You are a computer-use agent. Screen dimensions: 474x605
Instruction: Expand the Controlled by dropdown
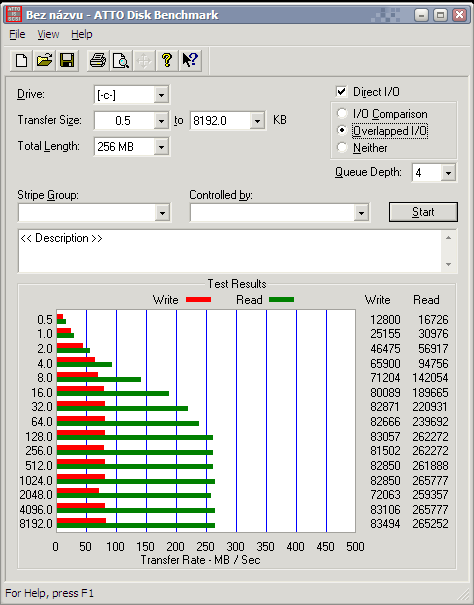pos(361,213)
